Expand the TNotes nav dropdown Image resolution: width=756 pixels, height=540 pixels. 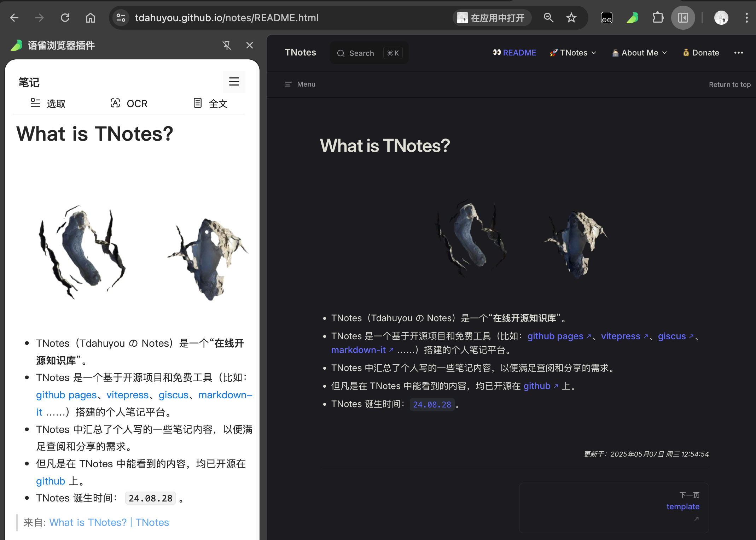click(x=573, y=53)
